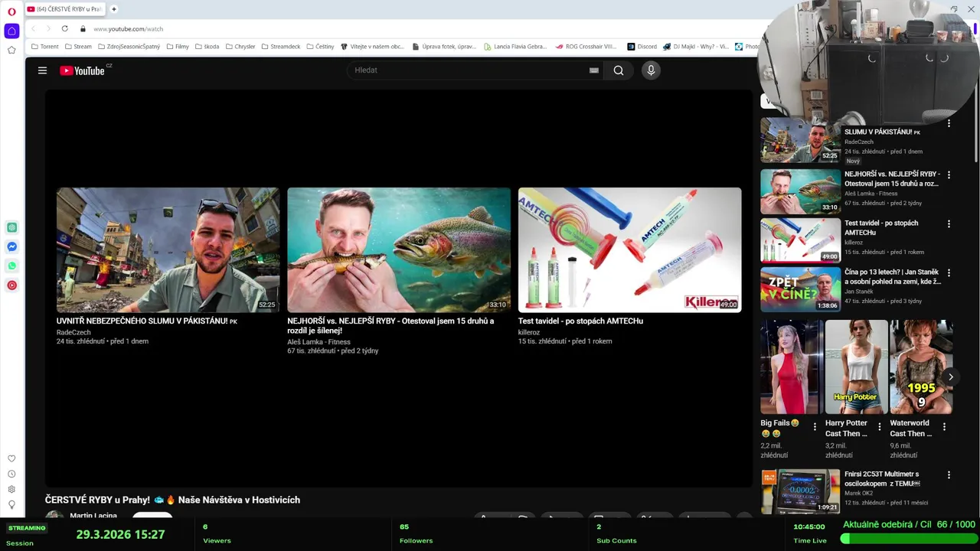Go to the YouTube home logo

coord(82,70)
